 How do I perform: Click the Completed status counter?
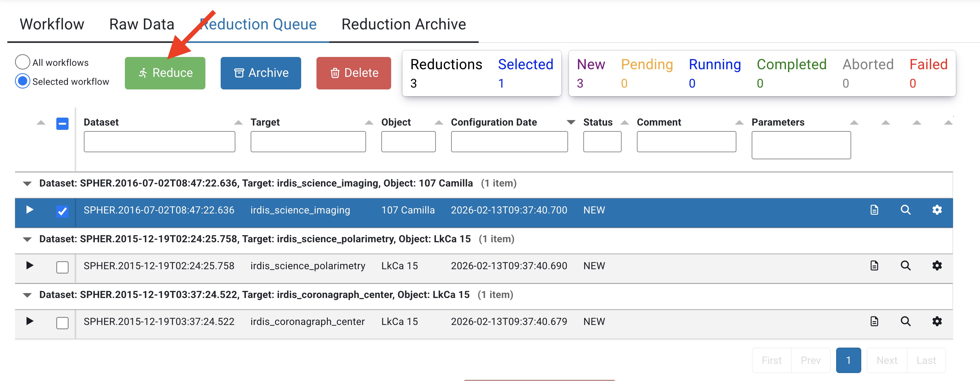(791, 73)
